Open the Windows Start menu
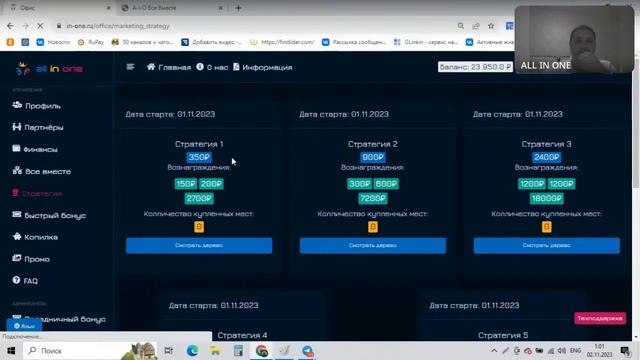The width and height of the screenshot is (640, 360). click(x=11, y=351)
